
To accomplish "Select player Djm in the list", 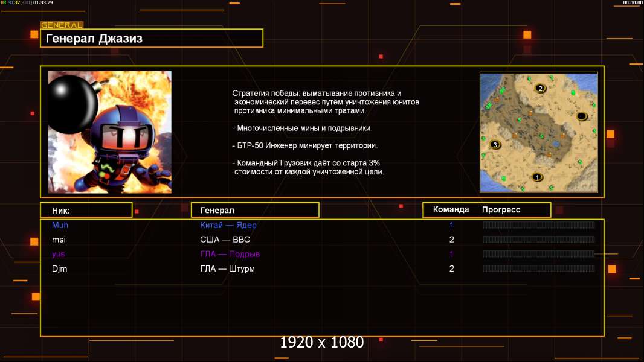I will [x=60, y=268].
